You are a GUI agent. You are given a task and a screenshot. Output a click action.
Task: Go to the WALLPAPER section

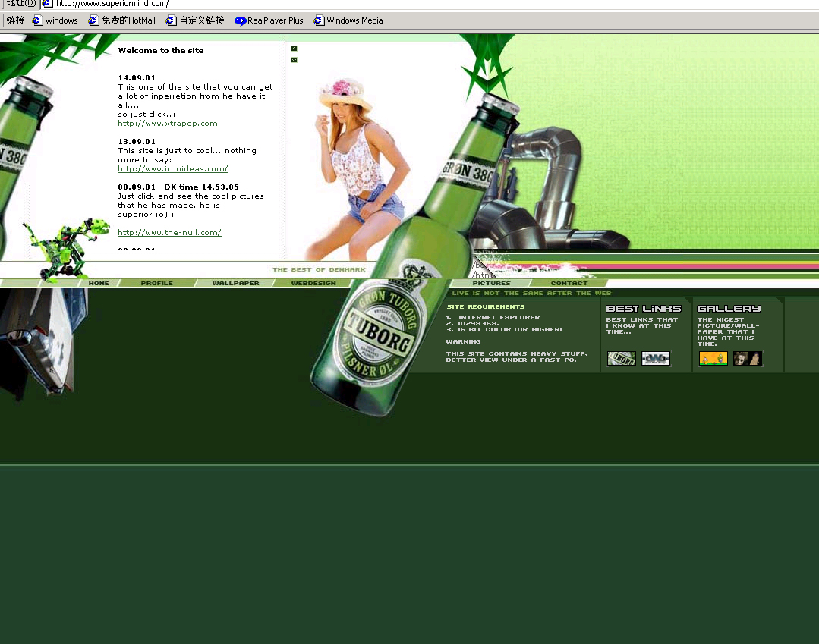click(x=235, y=283)
